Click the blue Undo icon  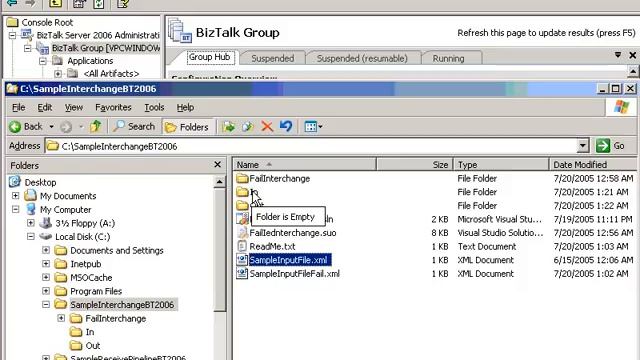pos(286,127)
